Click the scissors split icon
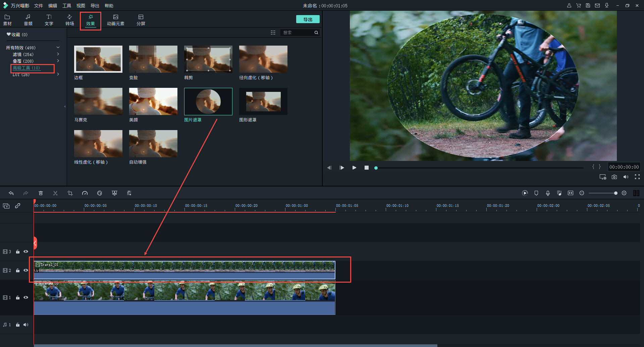644x347 pixels. click(x=55, y=193)
